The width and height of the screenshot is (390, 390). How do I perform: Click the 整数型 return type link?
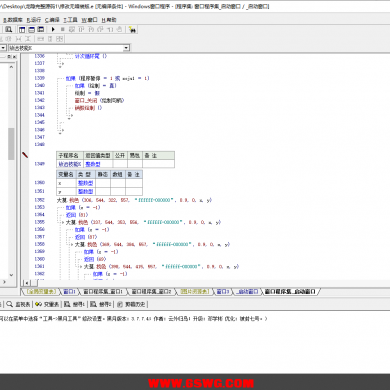[x=93, y=164]
